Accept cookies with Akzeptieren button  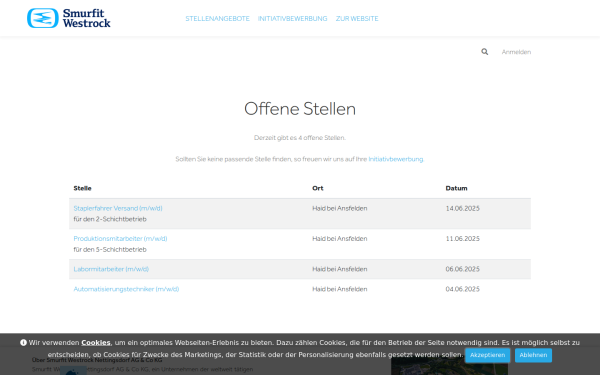click(488, 355)
